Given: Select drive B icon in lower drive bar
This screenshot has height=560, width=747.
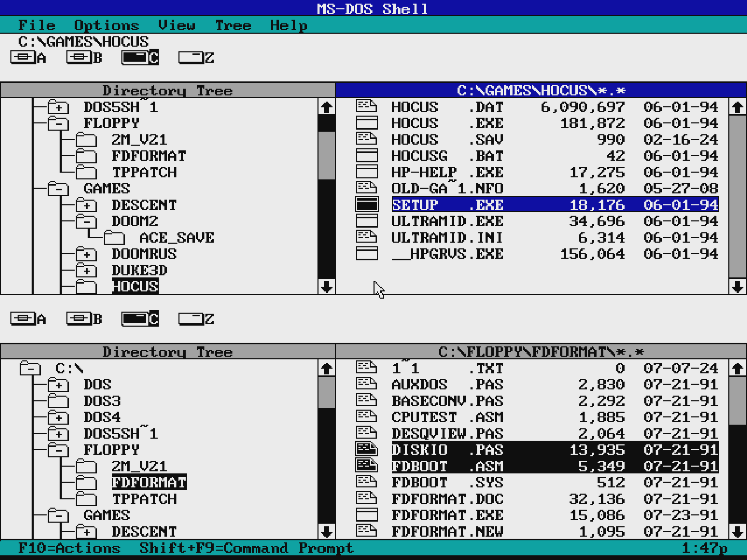Looking at the screenshot, I should pyautogui.click(x=85, y=319).
